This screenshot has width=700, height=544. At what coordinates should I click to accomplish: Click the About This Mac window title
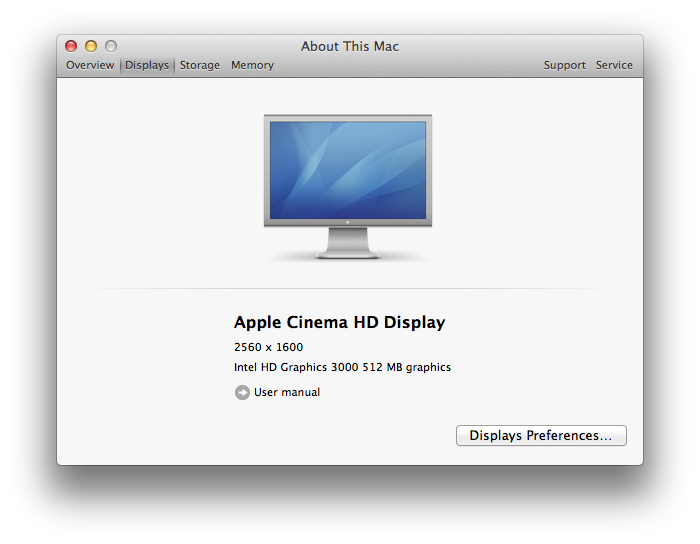coord(350,46)
